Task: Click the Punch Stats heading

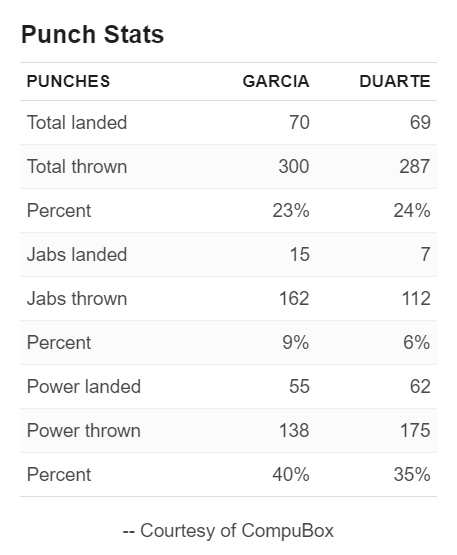Action: click(x=92, y=34)
